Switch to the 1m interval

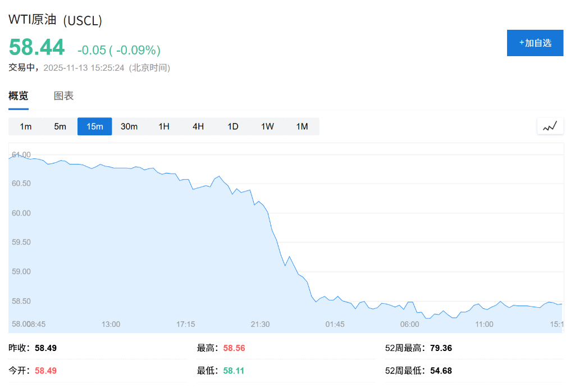tap(25, 126)
